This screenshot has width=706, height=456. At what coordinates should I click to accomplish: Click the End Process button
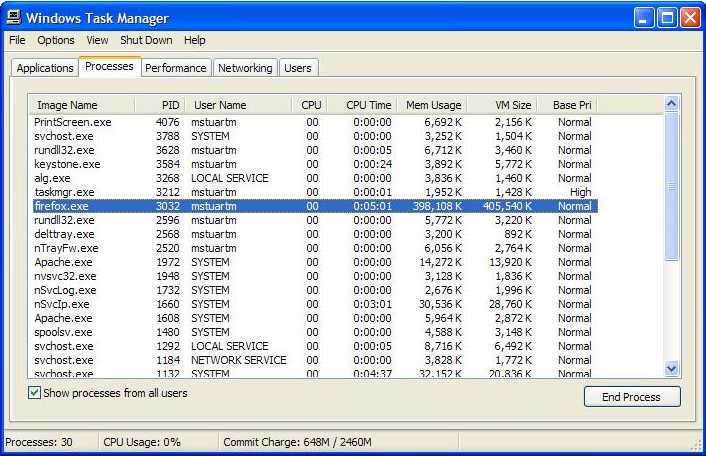(x=632, y=397)
